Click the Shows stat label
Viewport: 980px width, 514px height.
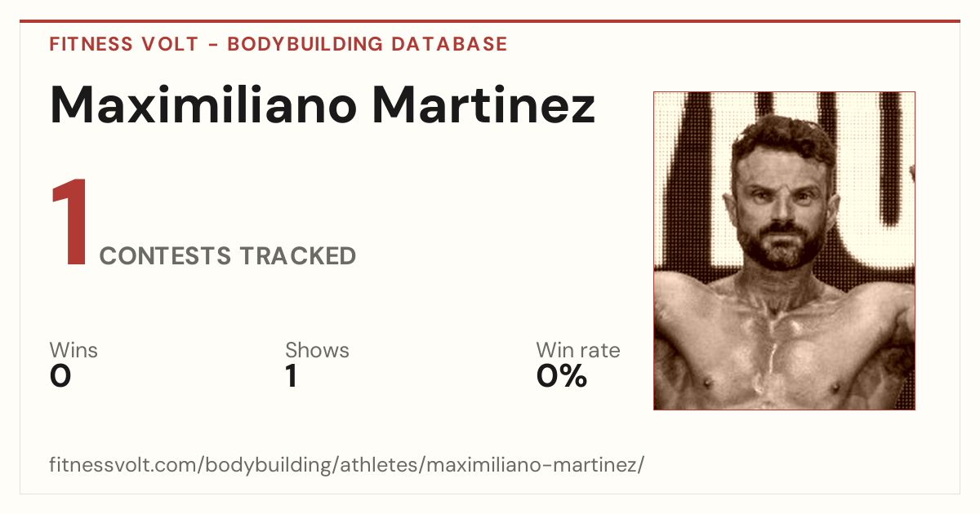point(317,350)
